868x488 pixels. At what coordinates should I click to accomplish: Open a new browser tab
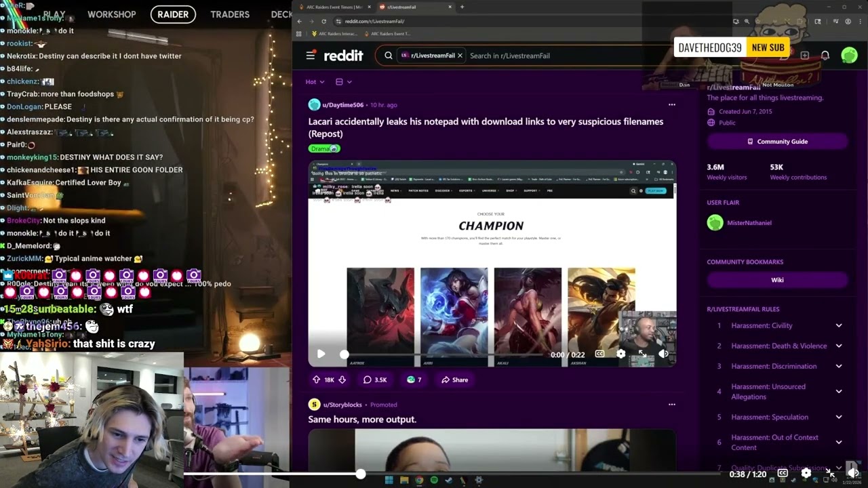point(462,7)
